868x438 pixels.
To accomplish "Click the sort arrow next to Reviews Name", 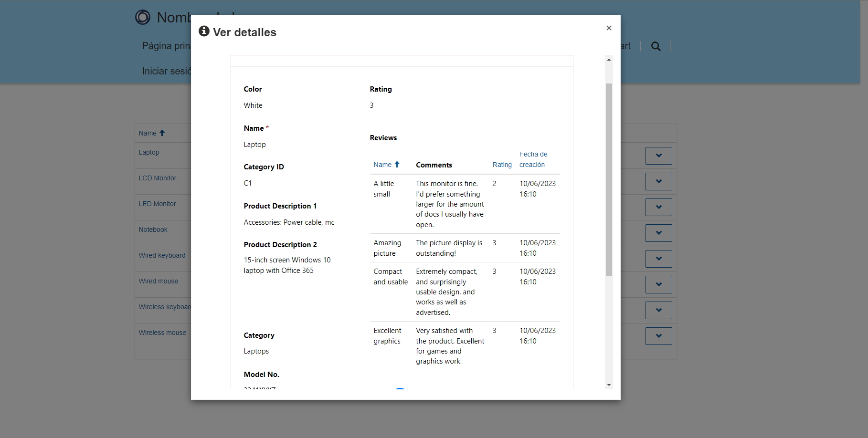I will coord(397,165).
